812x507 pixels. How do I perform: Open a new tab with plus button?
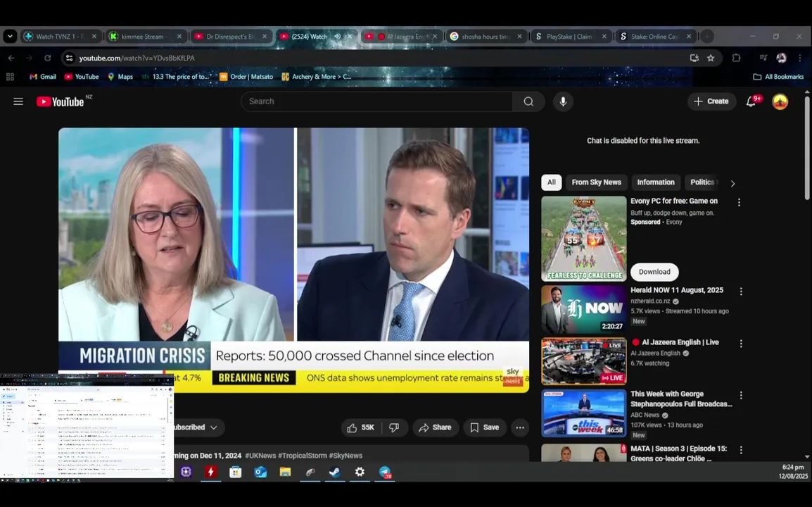[707, 37]
